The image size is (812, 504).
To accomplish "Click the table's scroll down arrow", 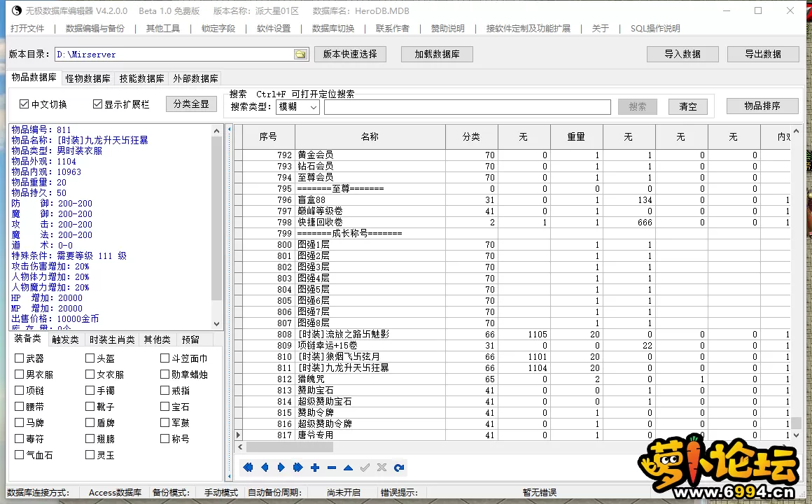I will tap(797, 435).
